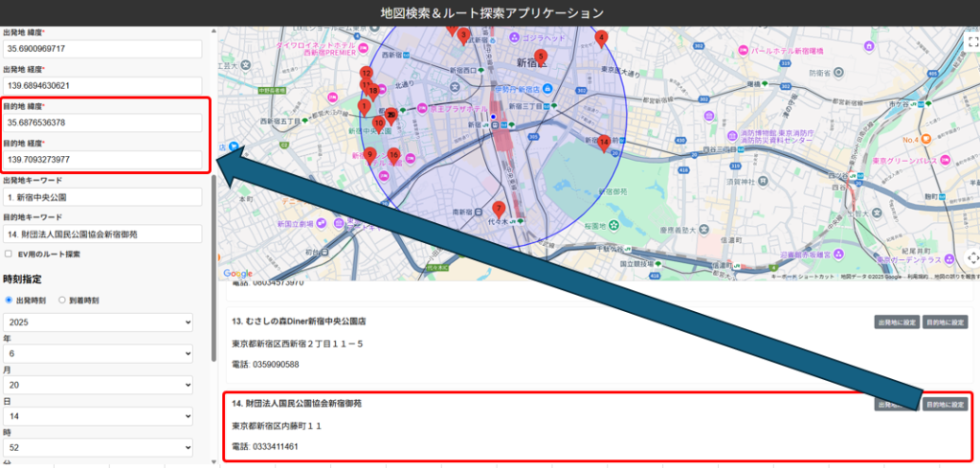This screenshot has height=468, width=980.
Task: Click the 時刻指定 section heading
Action: pos(23,279)
